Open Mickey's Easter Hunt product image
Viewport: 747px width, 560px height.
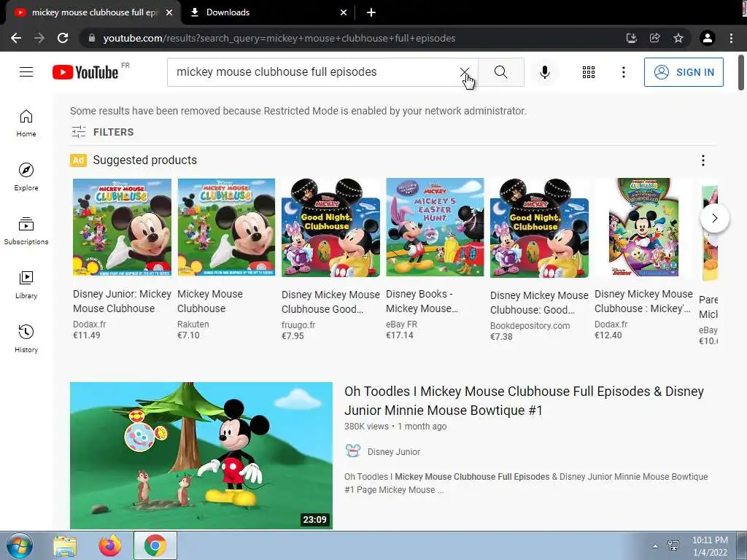click(x=435, y=227)
